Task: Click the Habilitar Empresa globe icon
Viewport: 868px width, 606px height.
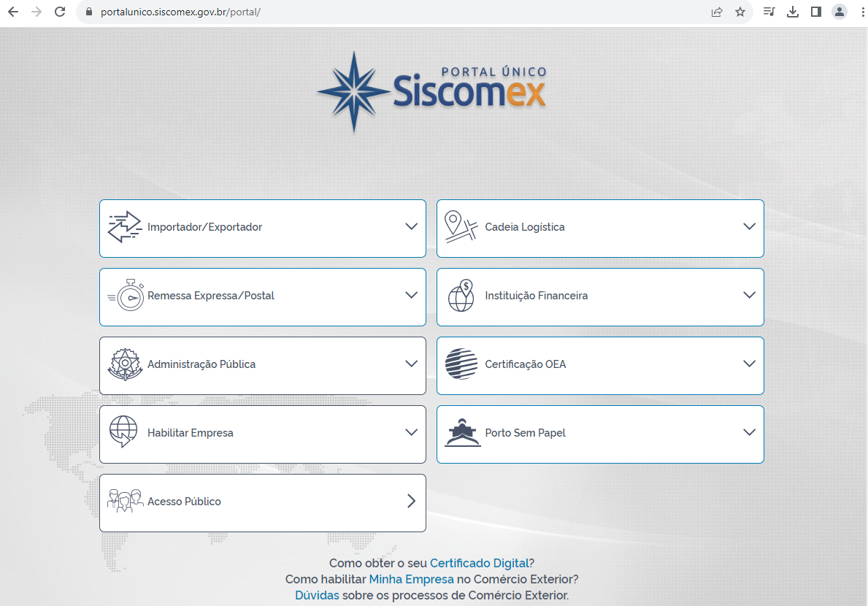Action: point(123,432)
